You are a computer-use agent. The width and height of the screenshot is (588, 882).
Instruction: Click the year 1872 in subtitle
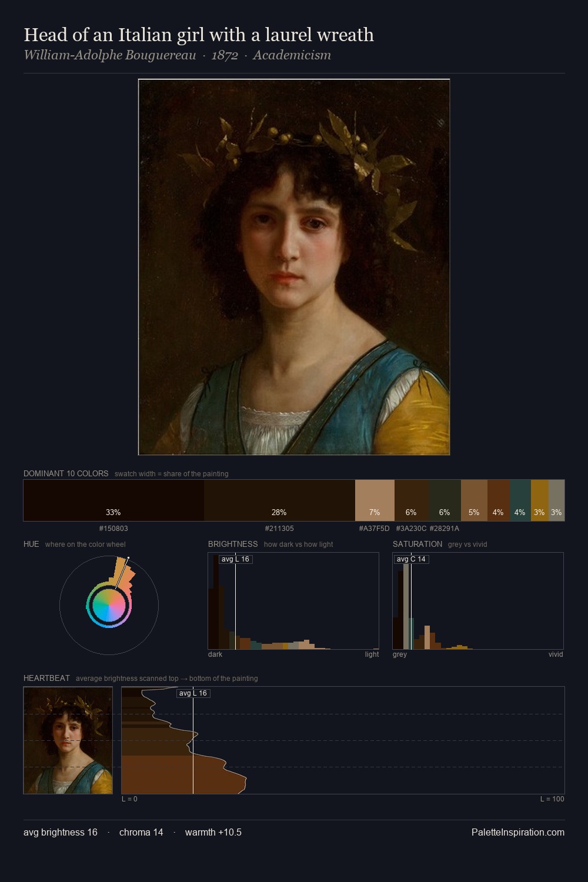pyautogui.click(x=225, y=55)
